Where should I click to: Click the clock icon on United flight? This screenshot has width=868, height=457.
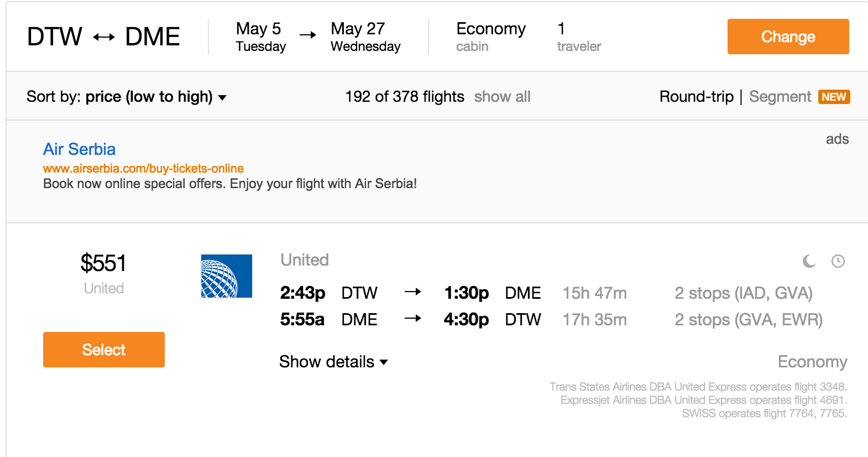838,261
